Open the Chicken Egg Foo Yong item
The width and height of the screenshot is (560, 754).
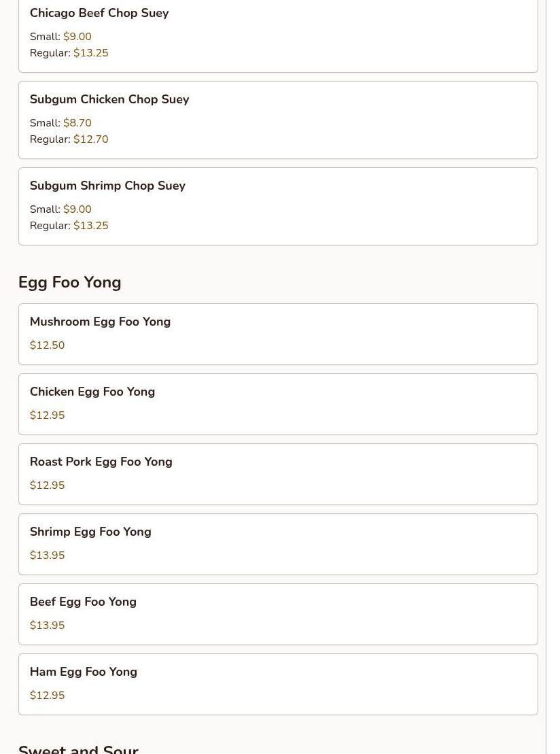[278, 405]
